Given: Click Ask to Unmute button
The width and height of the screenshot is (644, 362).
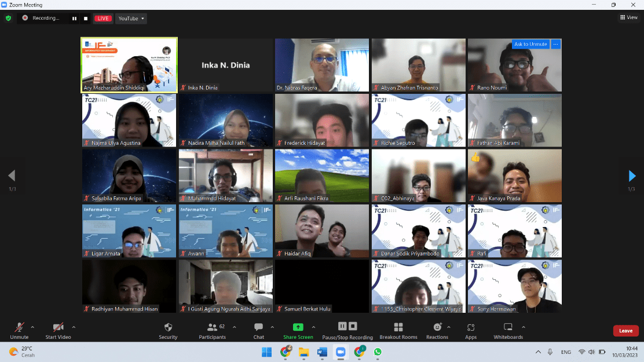Looking at the screenshot, I should coord(530,44).
